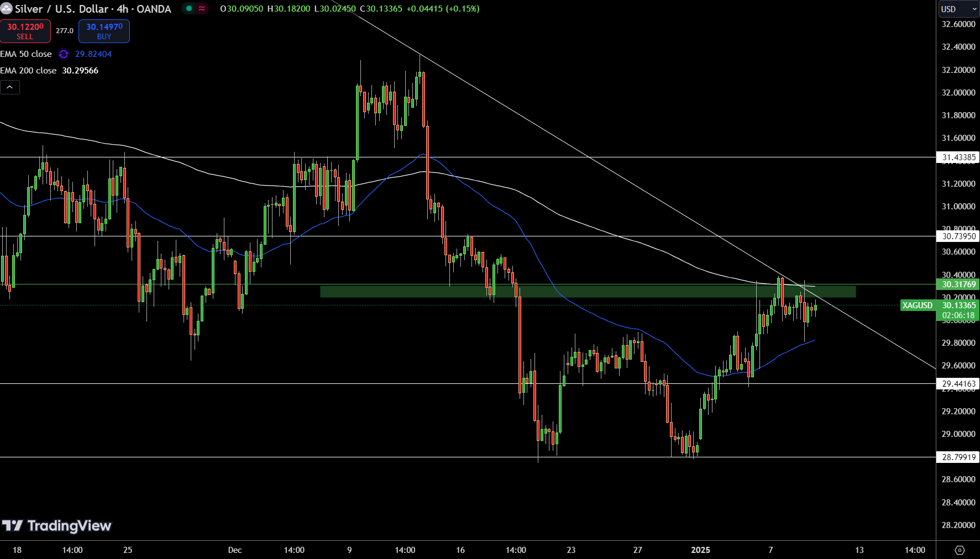Click the 16 date label on time axis
Viewport: 980px width, 559px height.
click(x=460, y=550)
